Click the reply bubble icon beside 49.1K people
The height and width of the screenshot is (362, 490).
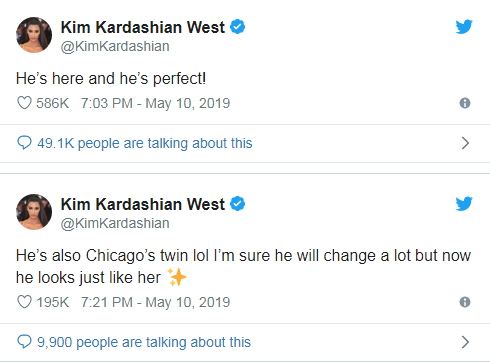(x=24, y=143)
